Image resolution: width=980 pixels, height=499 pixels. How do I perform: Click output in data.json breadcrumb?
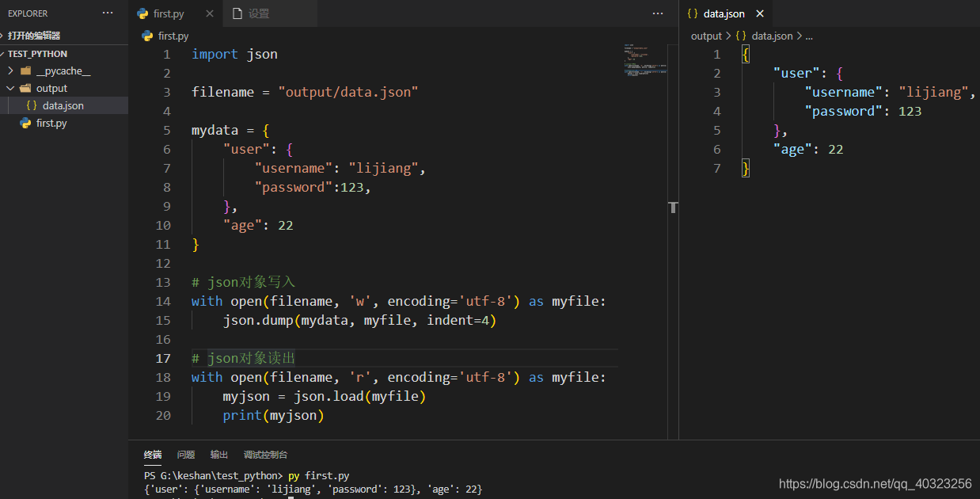706,36
